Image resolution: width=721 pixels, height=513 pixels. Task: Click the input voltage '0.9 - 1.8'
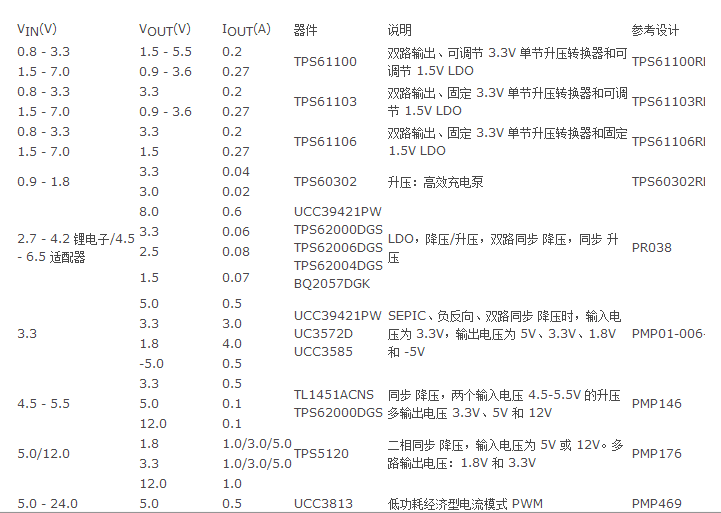(x=43, y=182)
